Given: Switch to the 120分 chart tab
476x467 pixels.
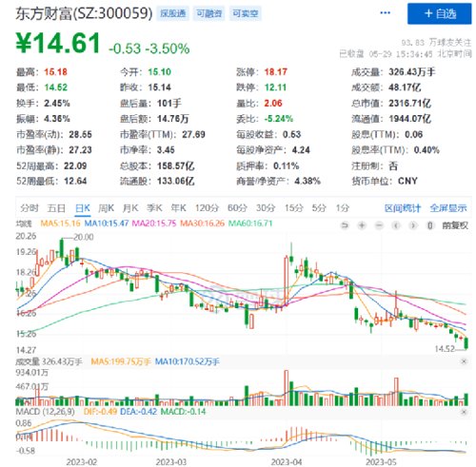Looking at the screenshot, I should 207,208.
